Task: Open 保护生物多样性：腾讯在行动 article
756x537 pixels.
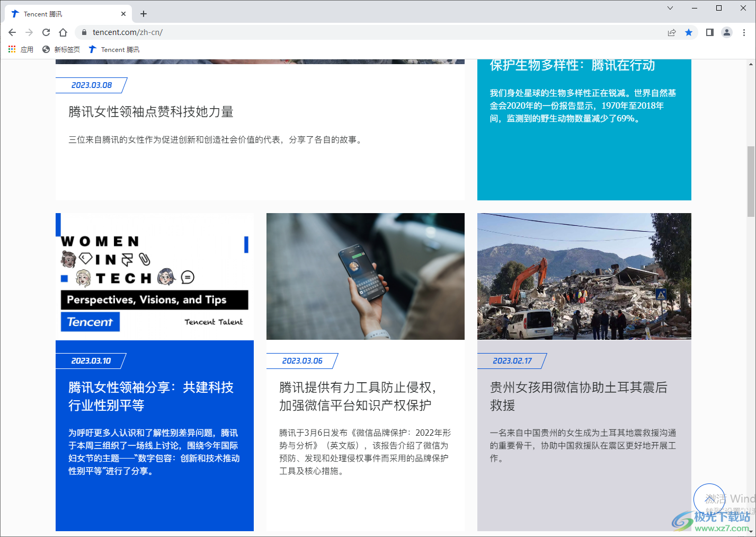Action: [572, 65]
